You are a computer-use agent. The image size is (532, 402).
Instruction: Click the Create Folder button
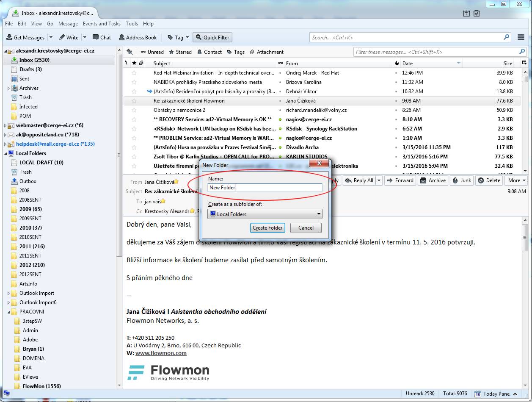pyautogui.click(x=267, y=228)
